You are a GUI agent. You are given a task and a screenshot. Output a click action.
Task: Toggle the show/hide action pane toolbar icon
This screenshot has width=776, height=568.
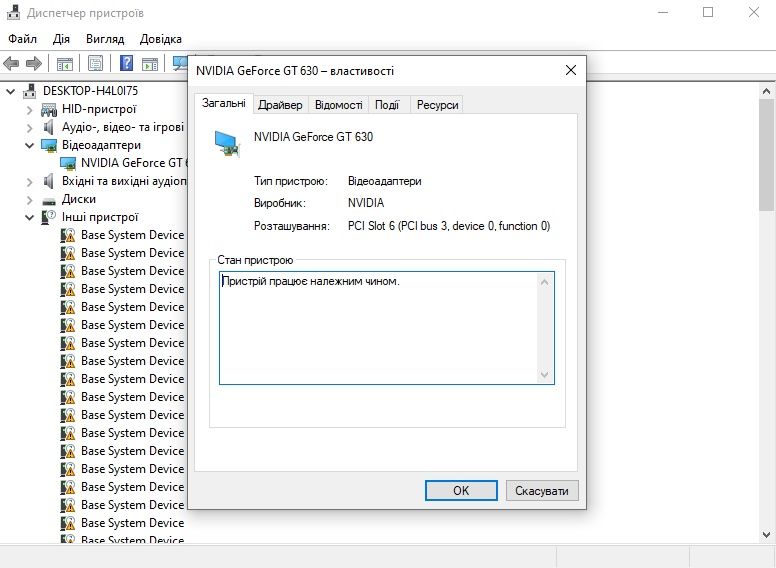coord(150,63)
